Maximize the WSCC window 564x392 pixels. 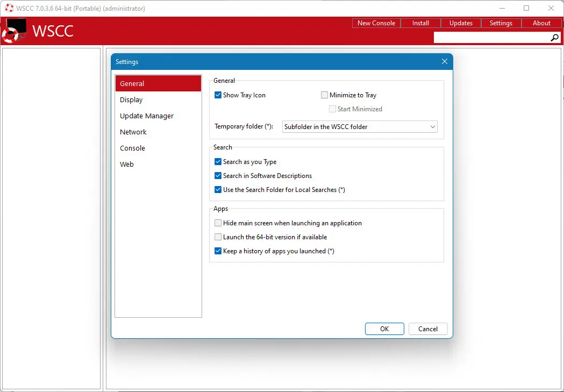click(526, 8)
